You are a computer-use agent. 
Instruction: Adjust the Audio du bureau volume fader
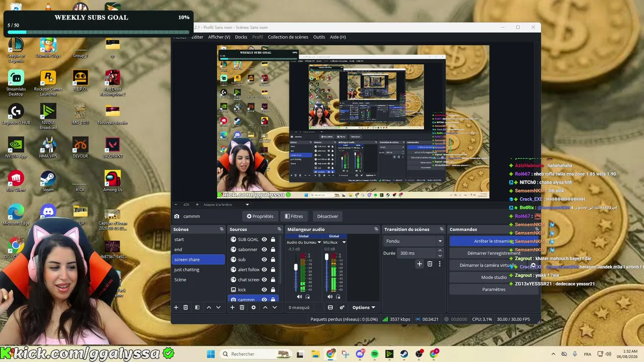[296, 267]
